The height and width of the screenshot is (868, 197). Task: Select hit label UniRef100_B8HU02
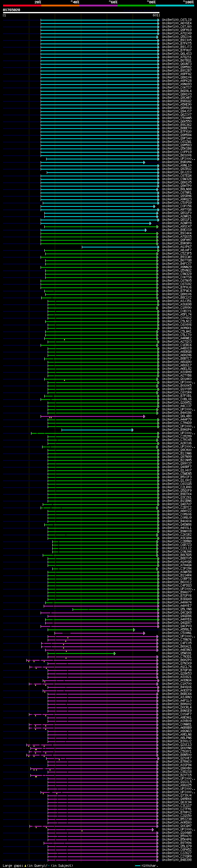[176, 704]
